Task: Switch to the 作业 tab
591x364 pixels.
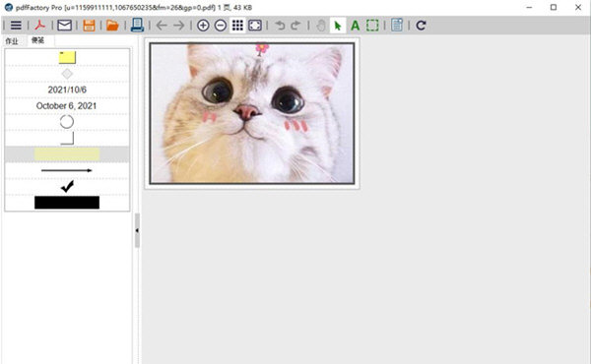Action: point(12,41)
